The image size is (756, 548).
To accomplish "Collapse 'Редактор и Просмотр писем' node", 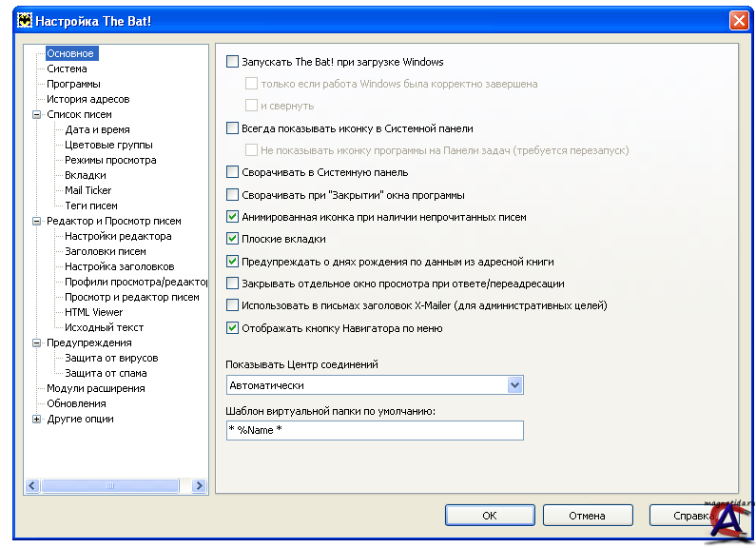I will (37, 221).
